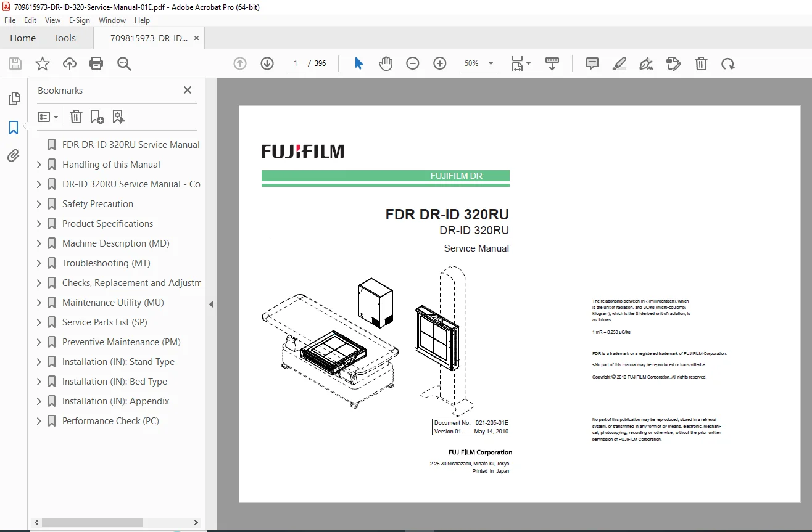Expand the Preventive Maintenance (PM) bookmark
Viewport: 812px width, 532px height.
pos(39,342)
